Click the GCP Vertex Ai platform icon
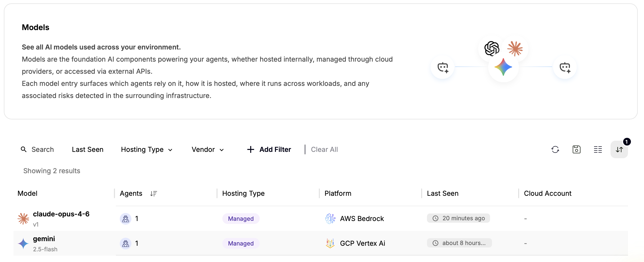This screenshot has height=262, width=644. (x=330, y=243)
